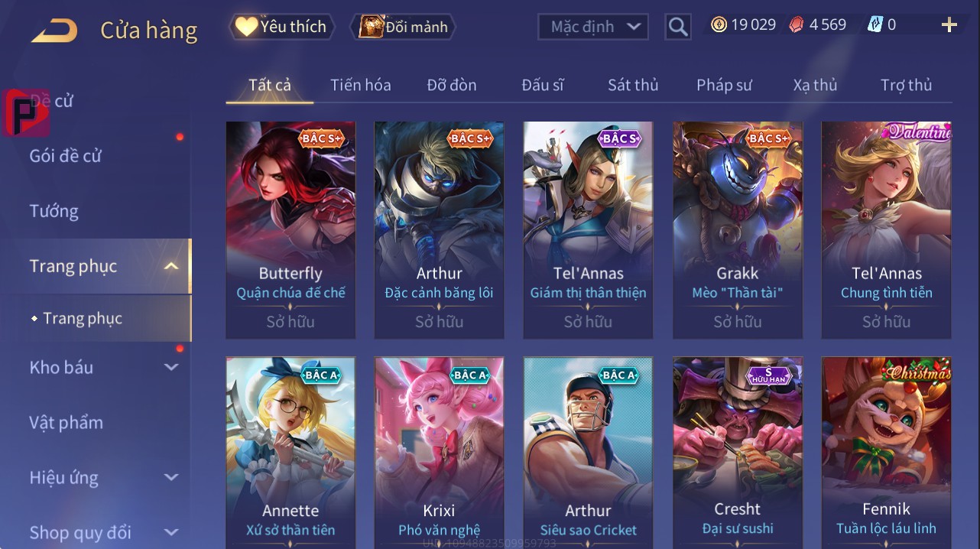
Task: Click the red P overlay icon
Action: (27, 112)
